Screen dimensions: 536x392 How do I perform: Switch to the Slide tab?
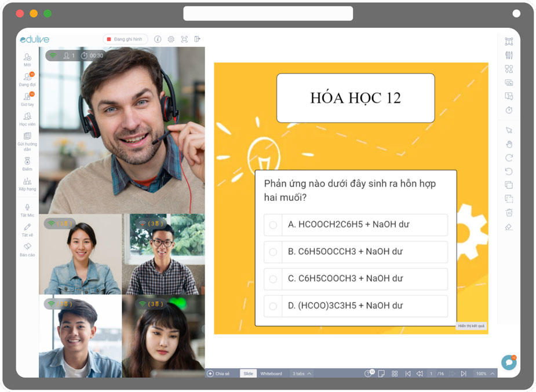pos(247,373)
